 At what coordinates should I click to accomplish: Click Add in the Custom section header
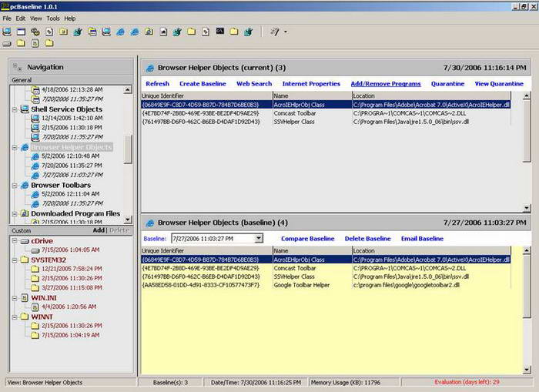point(99,230)
